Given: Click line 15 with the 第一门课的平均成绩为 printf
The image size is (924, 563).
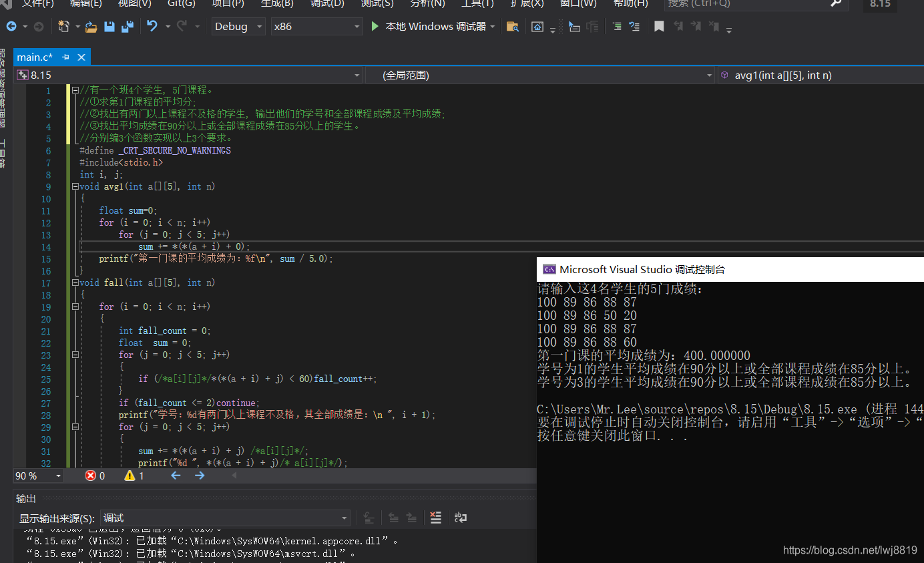Looking at the screenshot, I should (216, 258).
